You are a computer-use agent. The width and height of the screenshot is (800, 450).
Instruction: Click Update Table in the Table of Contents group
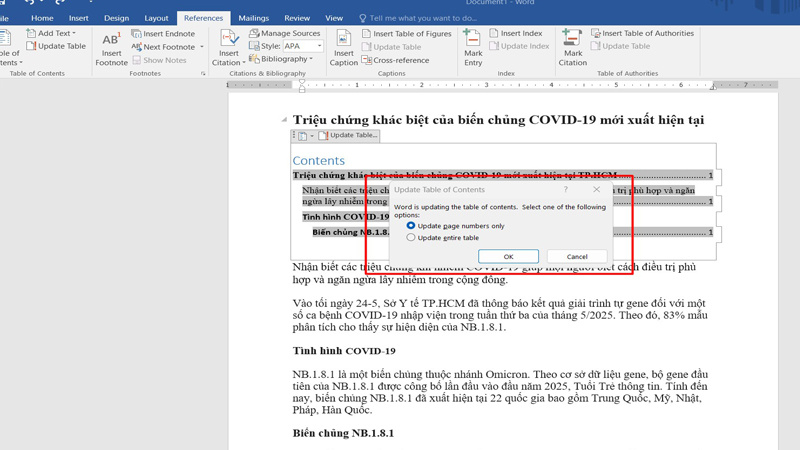57,46
